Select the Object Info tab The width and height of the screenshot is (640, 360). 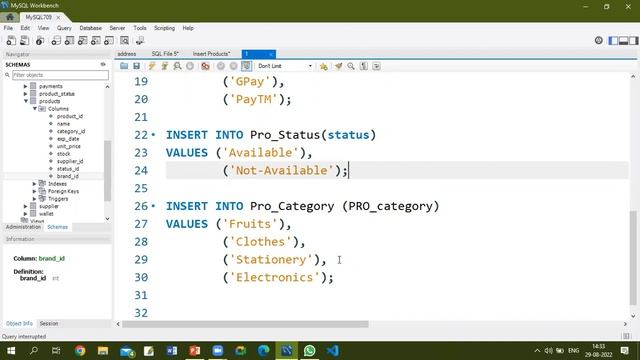(20, 323)
